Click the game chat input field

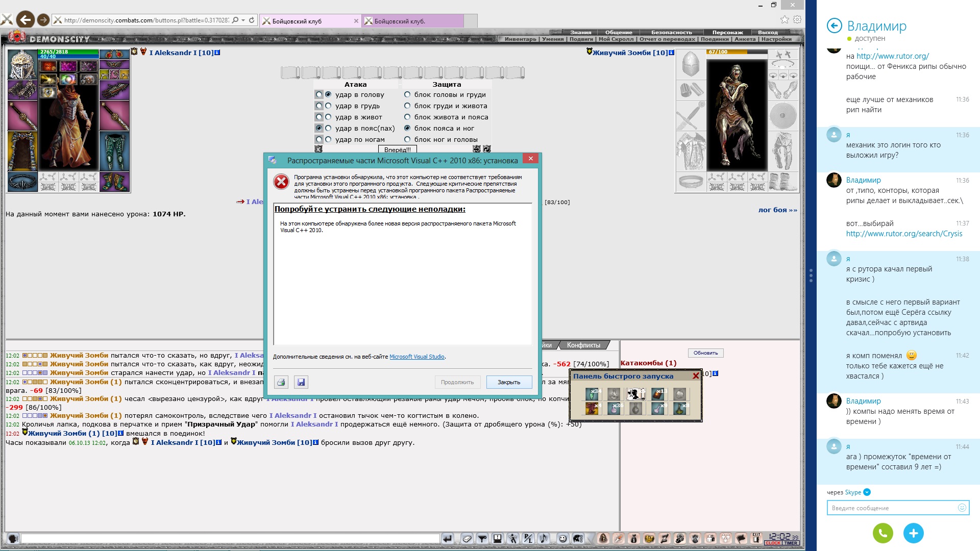pyautogui.click(x=230, y=538)
